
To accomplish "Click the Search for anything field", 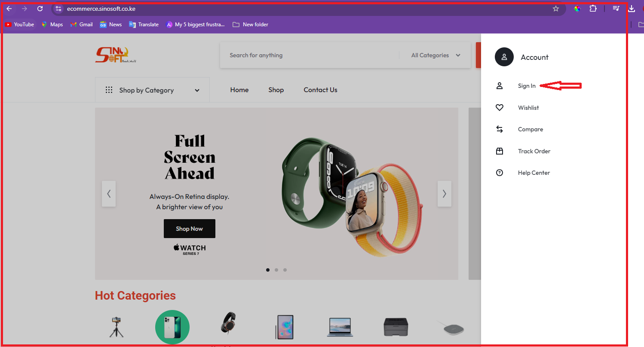I will tap(310, 55).
